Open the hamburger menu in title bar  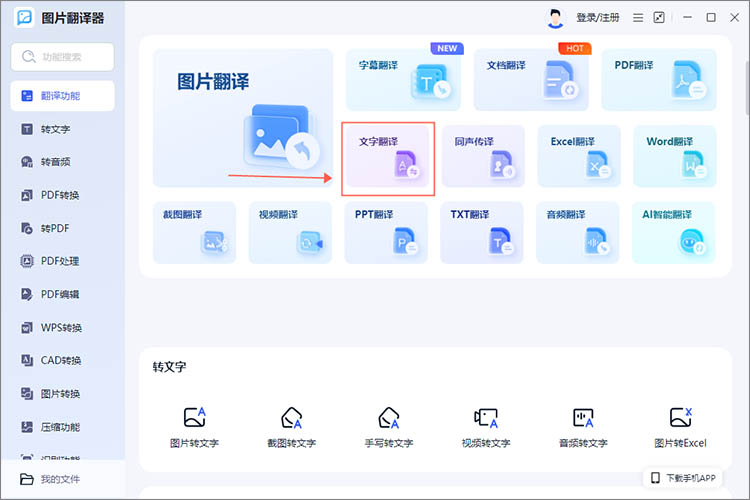pyautogui.click(x=638, y=18)
